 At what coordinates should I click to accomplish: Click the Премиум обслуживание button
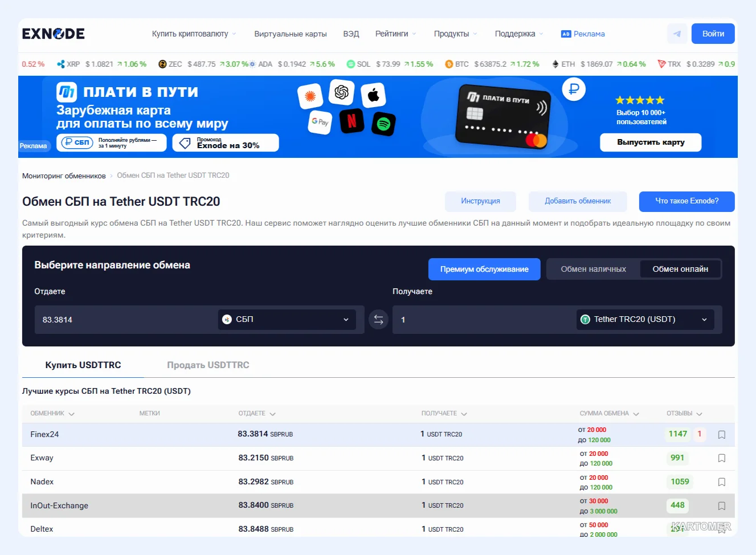[x=484, y=269]
